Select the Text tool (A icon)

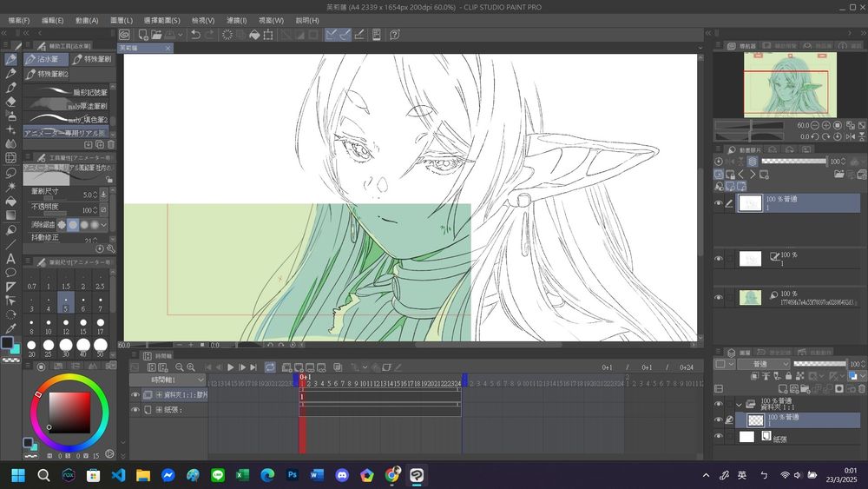coord(11,258)
